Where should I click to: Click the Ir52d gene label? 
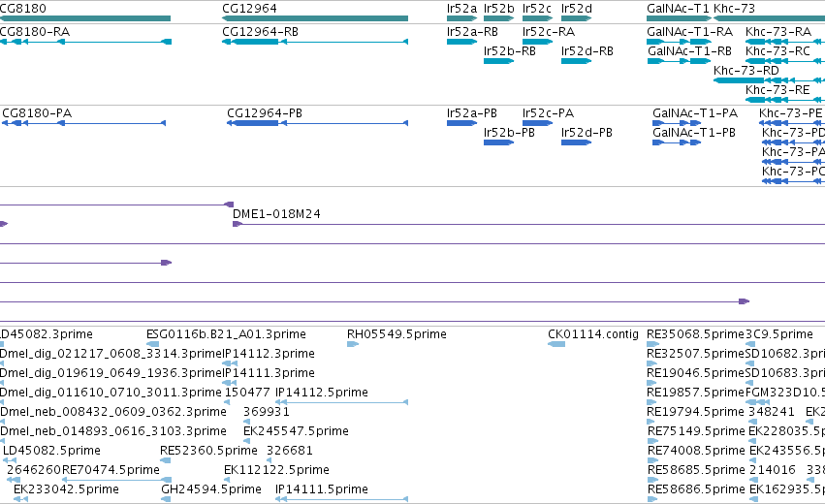pos(576,9)
